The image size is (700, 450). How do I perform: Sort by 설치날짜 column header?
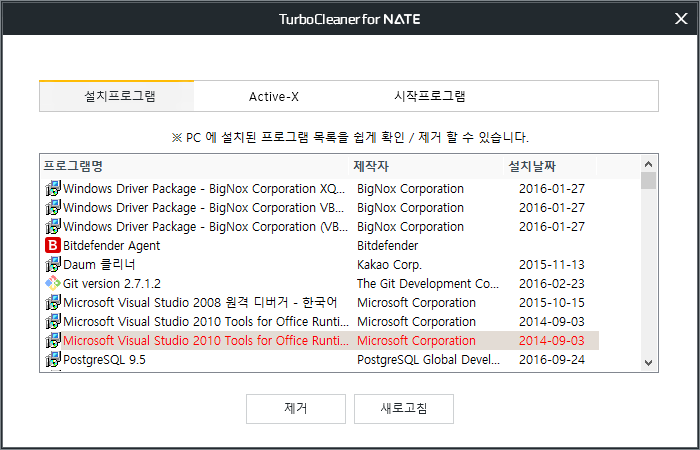(x=550, y=167)
